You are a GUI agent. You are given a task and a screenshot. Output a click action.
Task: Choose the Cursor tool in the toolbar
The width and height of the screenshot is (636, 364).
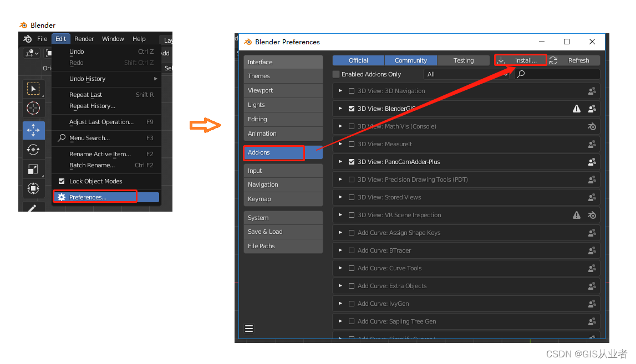point(33,108)
